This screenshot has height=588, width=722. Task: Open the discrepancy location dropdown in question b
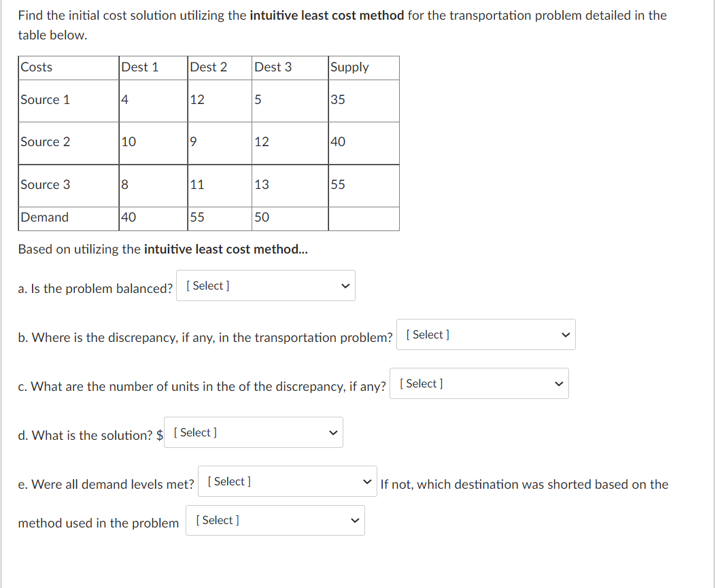pos(485,334)
